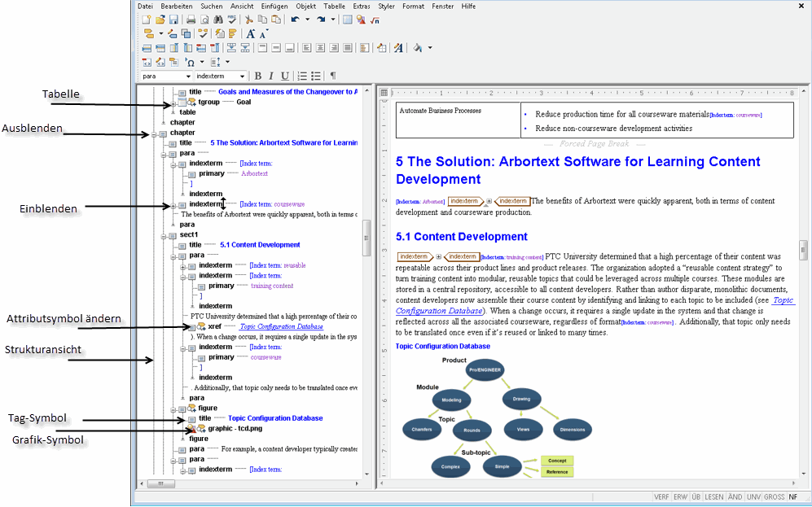This screenshot has height=507, width=812.
Task: Collapse the sect1 node in structure view
Action: pyautogui.click(x=164, y=237)
